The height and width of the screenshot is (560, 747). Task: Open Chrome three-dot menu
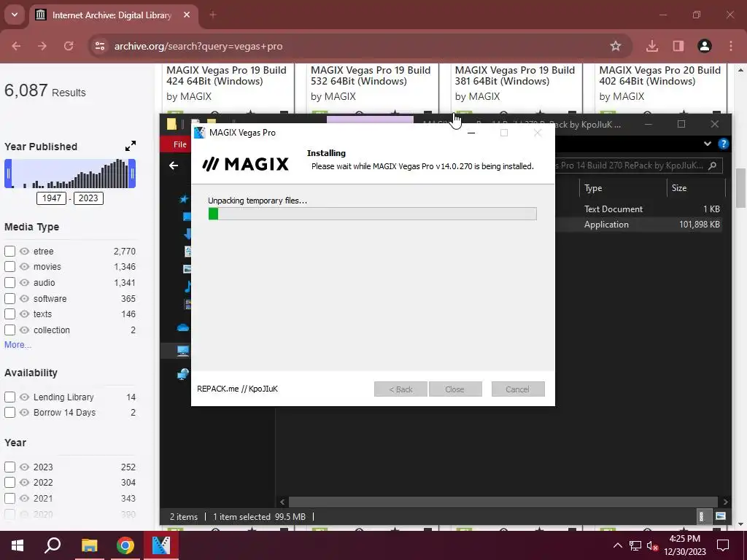pos(731,46)
